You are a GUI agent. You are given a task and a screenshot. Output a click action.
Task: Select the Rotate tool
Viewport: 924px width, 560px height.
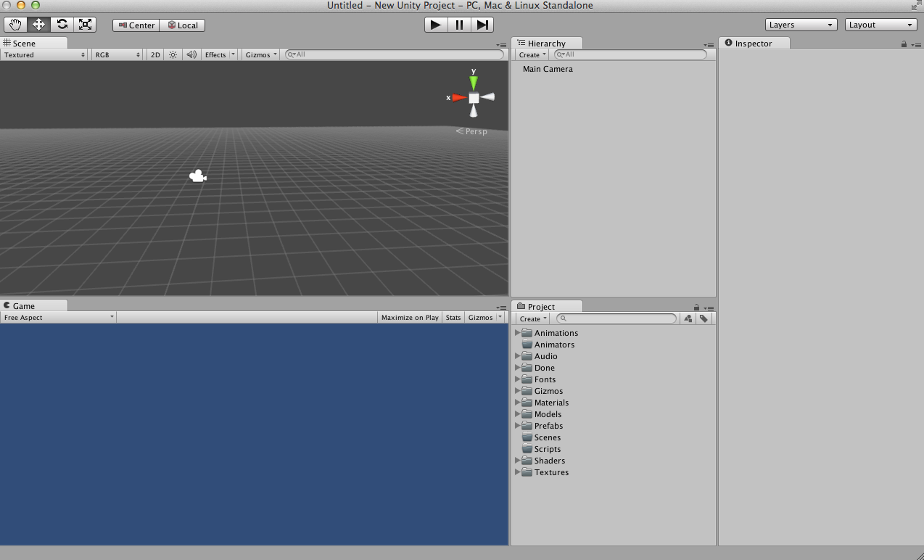pos(62,25)
